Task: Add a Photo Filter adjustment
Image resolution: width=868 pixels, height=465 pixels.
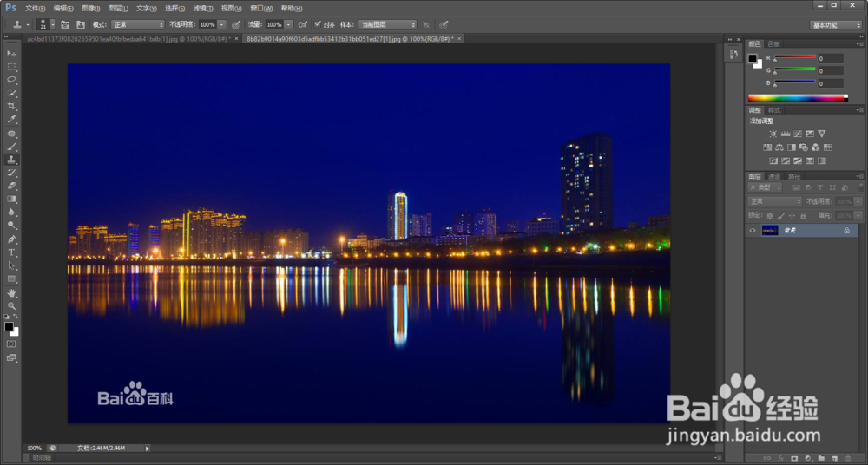Action: pos(803,147)
